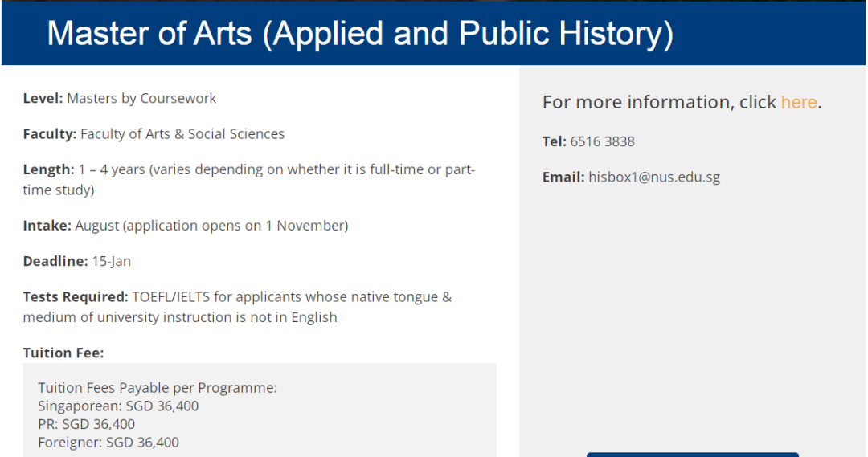The width and height of the screenshot is (868, 457).
Task: Click the Master of Arts page title
Action: (360, 34)
